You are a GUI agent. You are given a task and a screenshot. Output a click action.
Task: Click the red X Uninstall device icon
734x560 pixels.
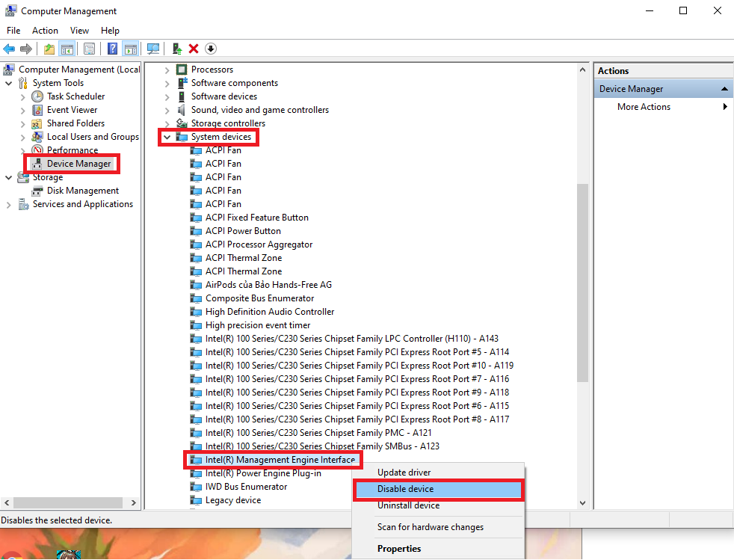point(194,49)
